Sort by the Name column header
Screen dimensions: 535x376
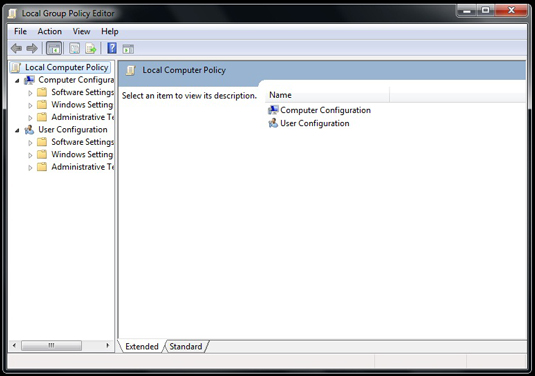coord(327,95)
